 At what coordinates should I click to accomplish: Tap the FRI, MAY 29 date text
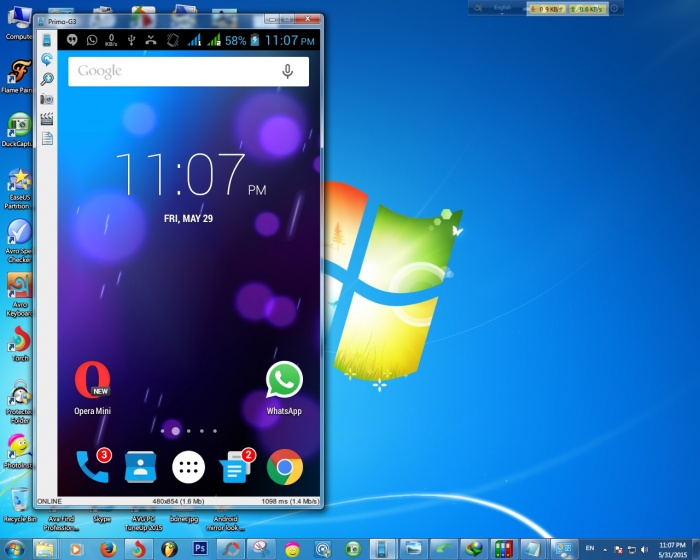click(188, 218)
